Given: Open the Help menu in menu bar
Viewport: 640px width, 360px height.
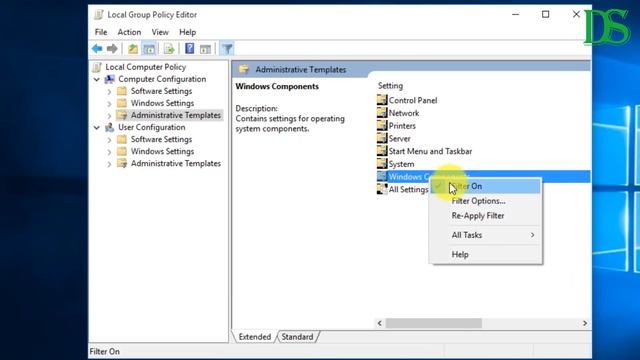Looking at the screenshot, I should pos(187,32).
